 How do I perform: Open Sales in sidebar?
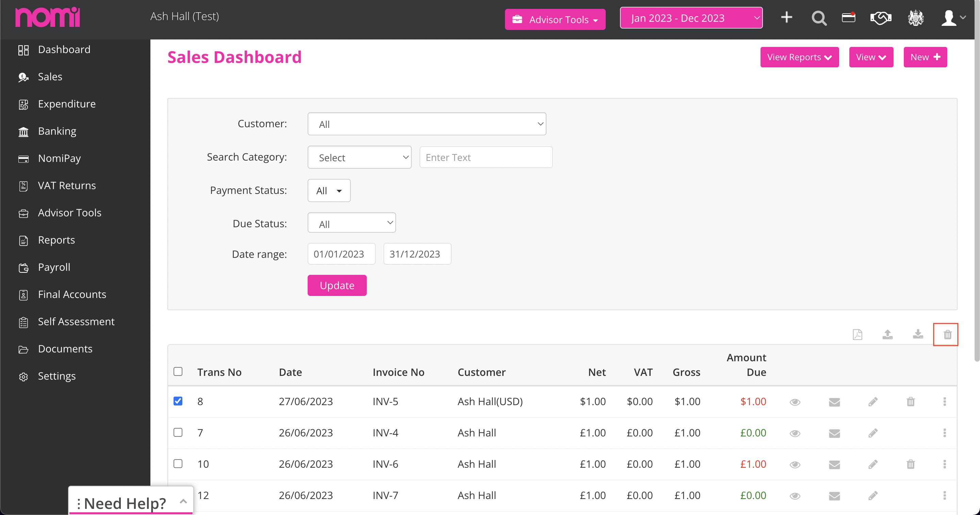(x=50, y=77)
